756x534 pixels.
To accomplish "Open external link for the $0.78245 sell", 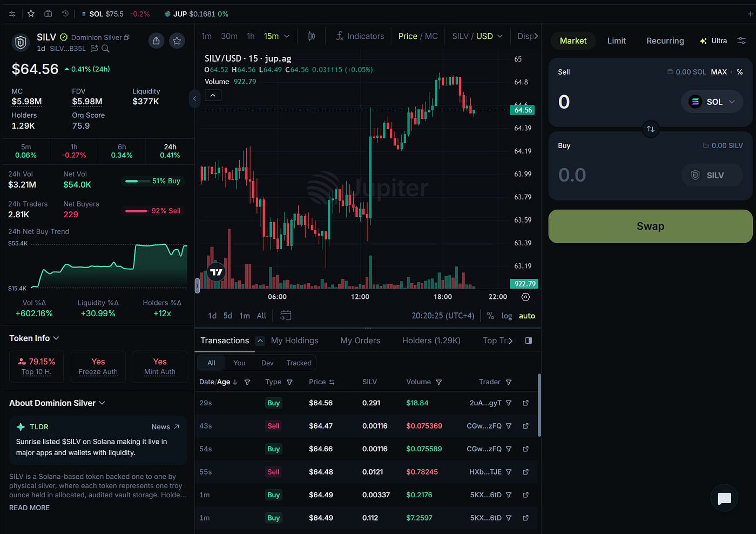I will click(x=525, y=472).
